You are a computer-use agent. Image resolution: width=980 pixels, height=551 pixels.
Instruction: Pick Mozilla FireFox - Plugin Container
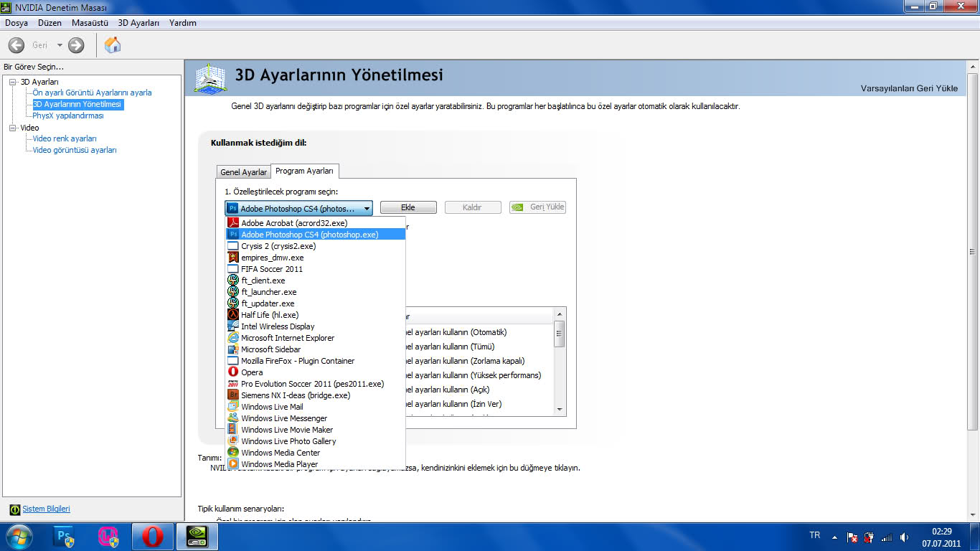[316, 361]
